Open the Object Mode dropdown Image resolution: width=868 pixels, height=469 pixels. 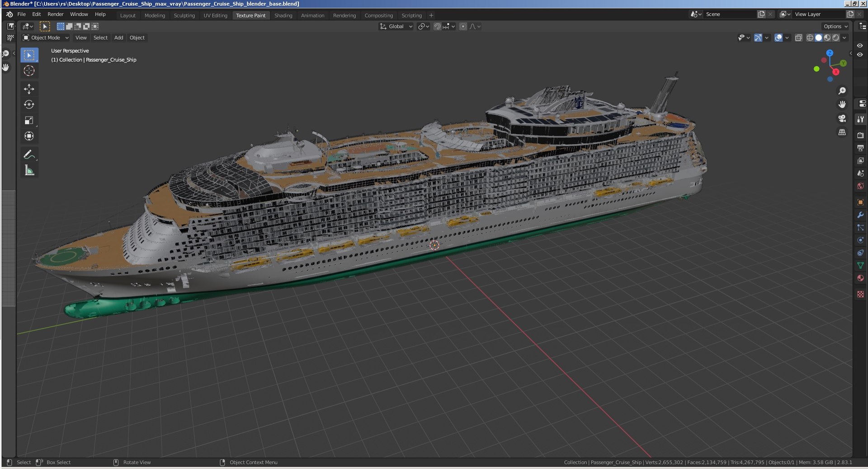pos(46,38)
